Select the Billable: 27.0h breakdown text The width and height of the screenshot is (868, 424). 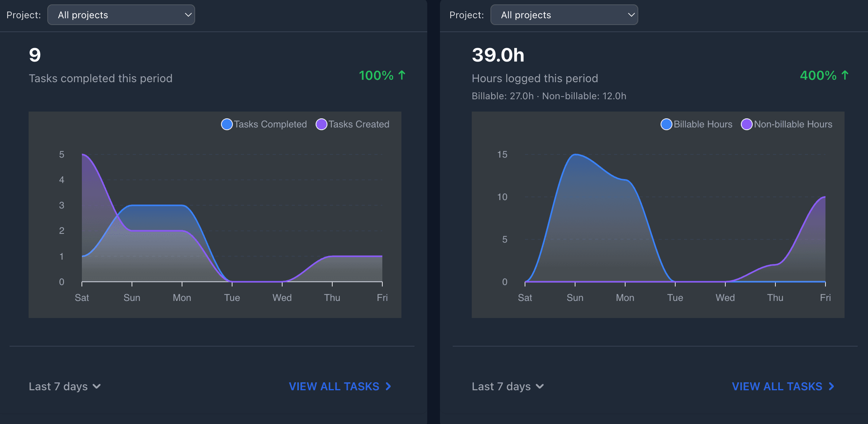pyautogui.click(x=502, y=96)
